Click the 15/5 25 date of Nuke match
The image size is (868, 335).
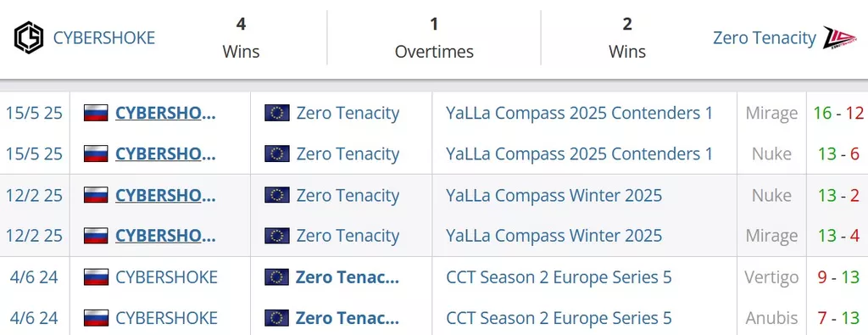point(34,154)
